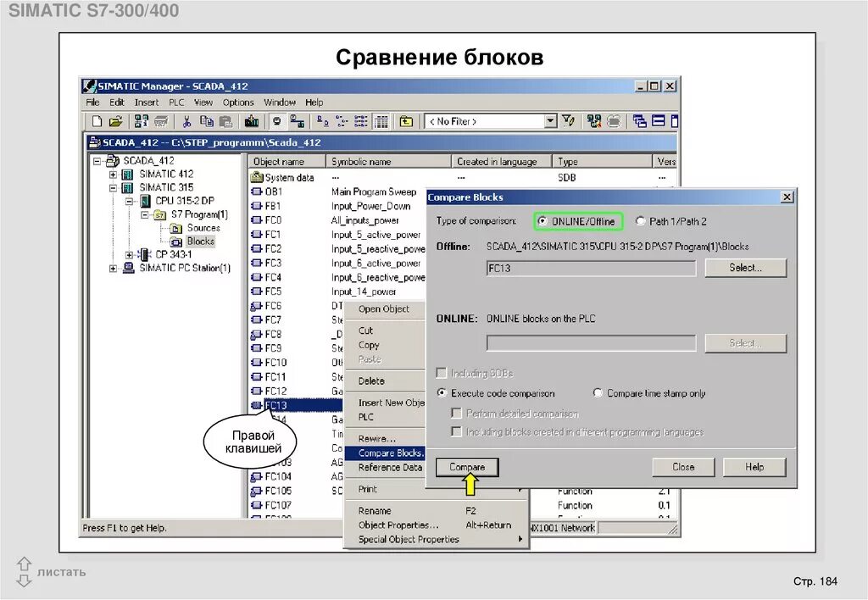Click the Compare button
This screenshot has width=868, height=600.
coord(467,467)
